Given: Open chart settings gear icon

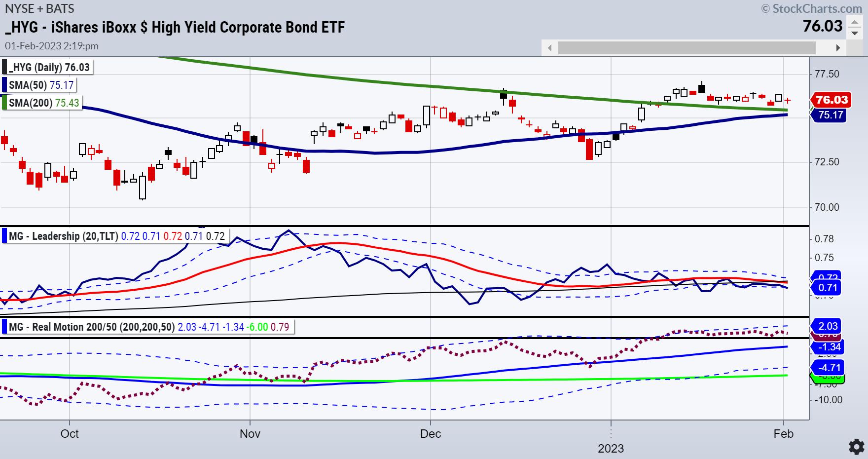Looking at the screenshot, I should [856, 446].
